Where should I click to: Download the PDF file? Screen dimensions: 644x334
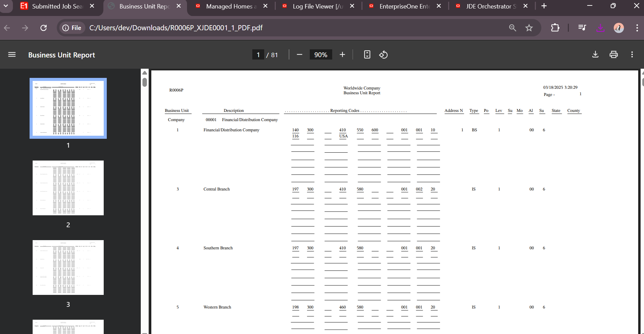click(x=595, y=55)
